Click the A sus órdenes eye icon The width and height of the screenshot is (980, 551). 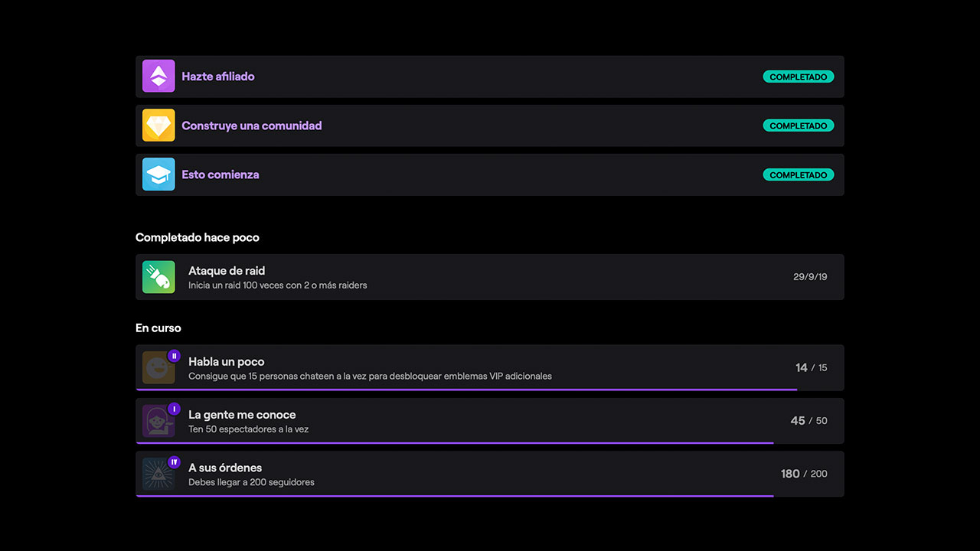pos(157,474)
